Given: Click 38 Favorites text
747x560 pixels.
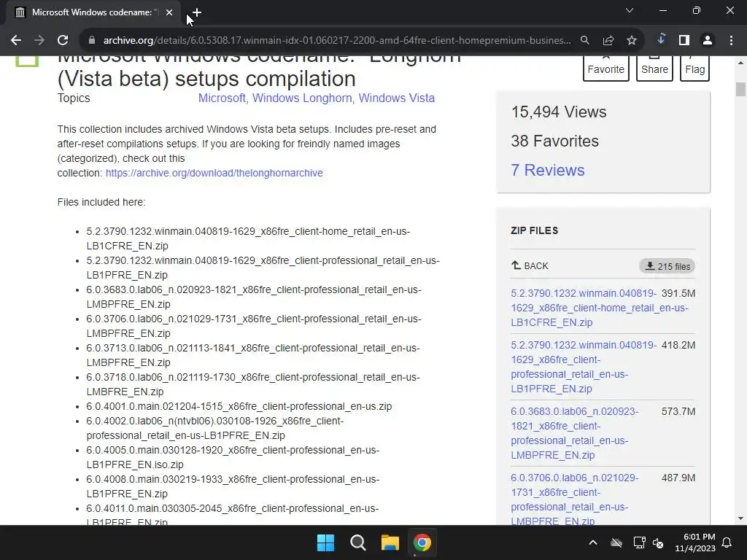Looking at the screenshot, I should pyautogui.click(x=554, y=141).
